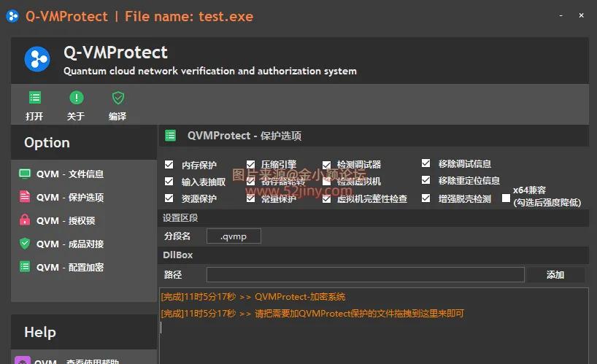Click the Q-VMProtect logo in the header
This screenshot has height=364, width=597.
37,59
